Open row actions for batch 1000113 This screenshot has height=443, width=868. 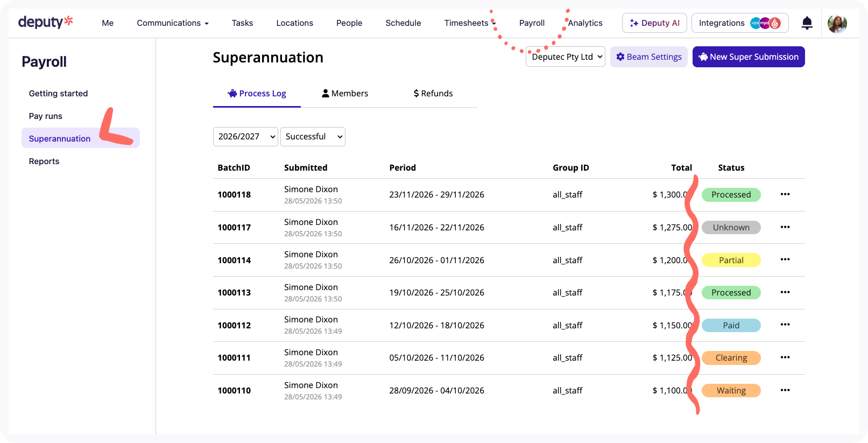[785, 292]
